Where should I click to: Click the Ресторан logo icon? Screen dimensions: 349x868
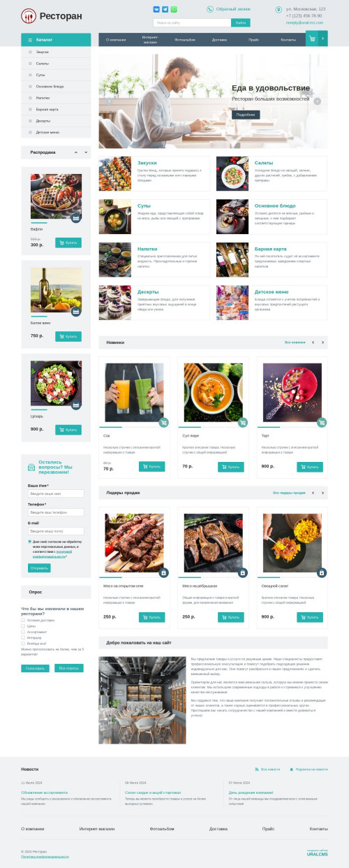pyautogui.click(x=29, y=15)
